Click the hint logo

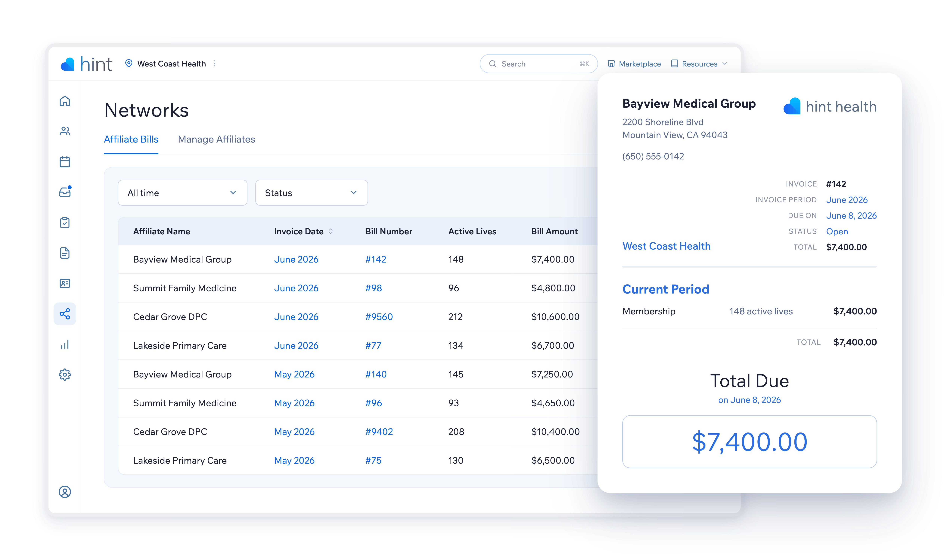click(x=86, y=64)
